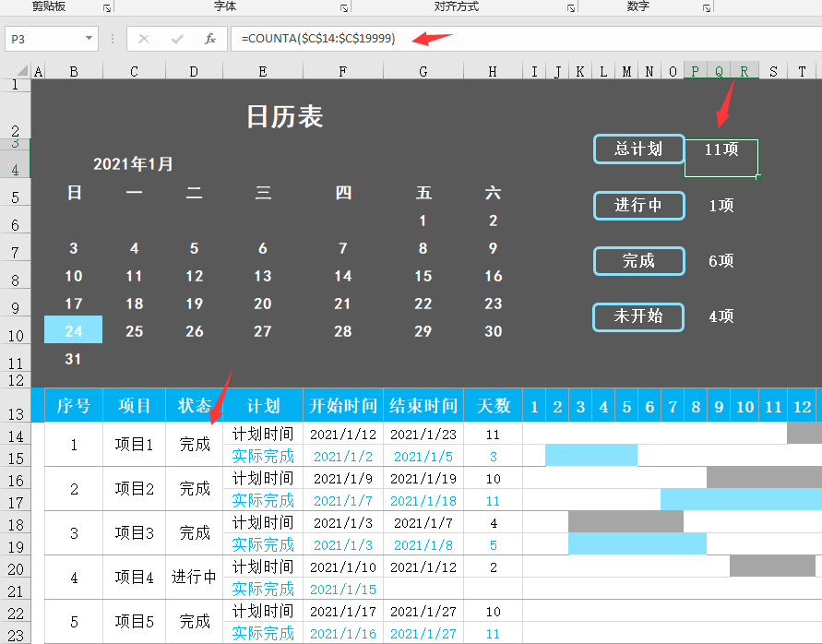This screenshot has width=822, height=644.
Task: Open the insert function fx button
Action: pyautogui.click(x=210, y=39)
